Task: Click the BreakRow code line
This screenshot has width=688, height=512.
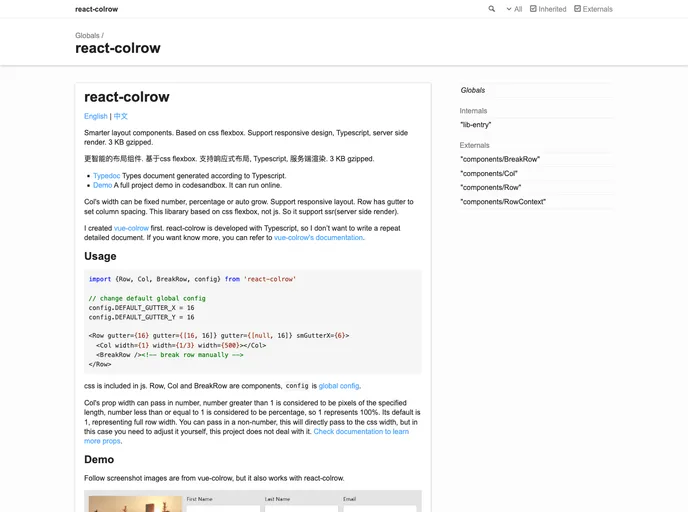Action: (169, 355)
